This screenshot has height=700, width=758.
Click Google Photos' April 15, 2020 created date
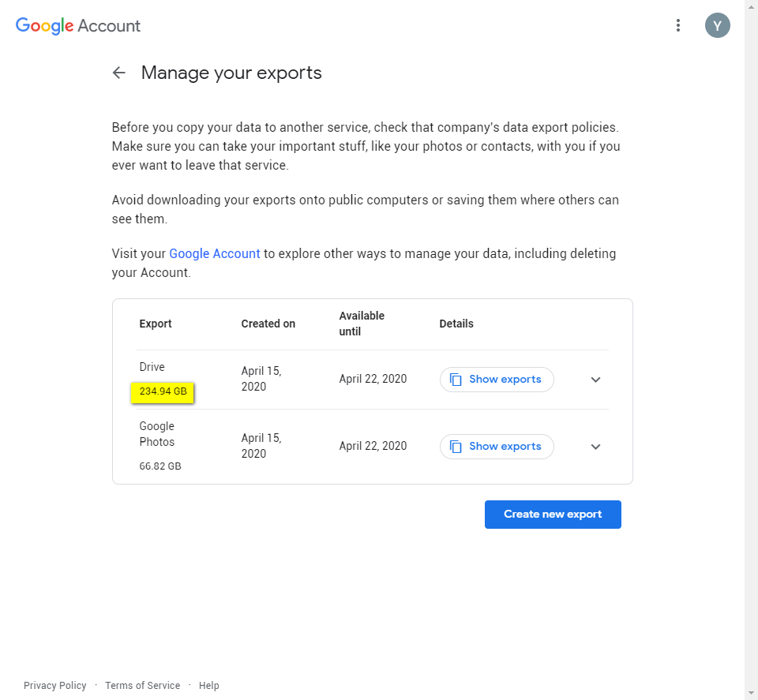261,446
